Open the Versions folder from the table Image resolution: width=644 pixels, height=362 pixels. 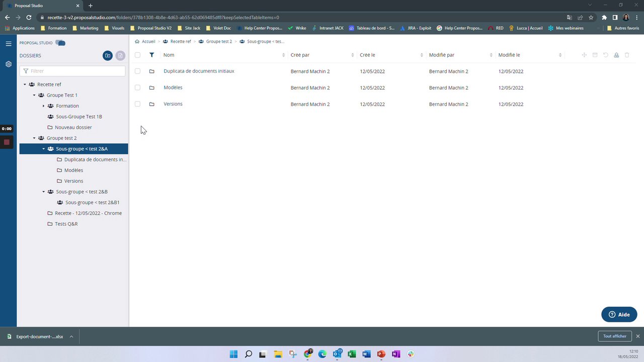click(173, 104)
